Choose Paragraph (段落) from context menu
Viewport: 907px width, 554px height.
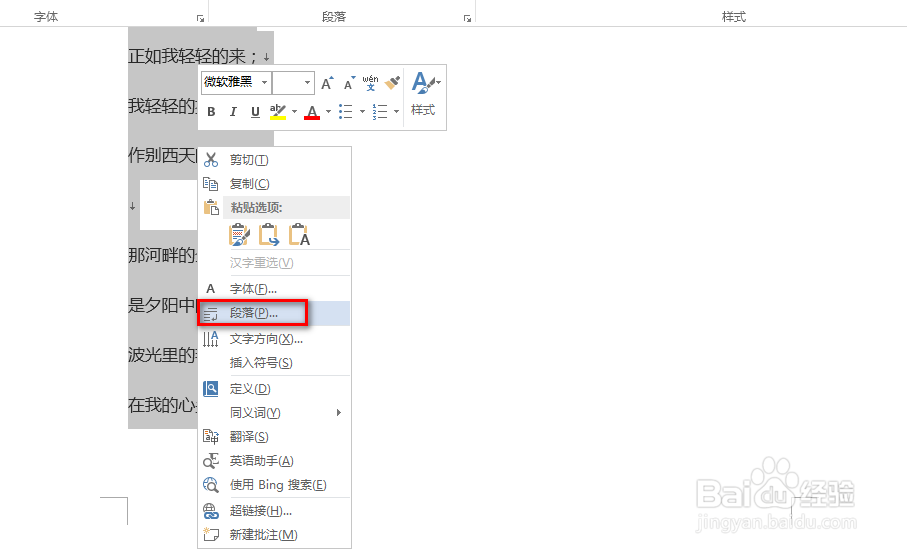(x=274, y=313)
